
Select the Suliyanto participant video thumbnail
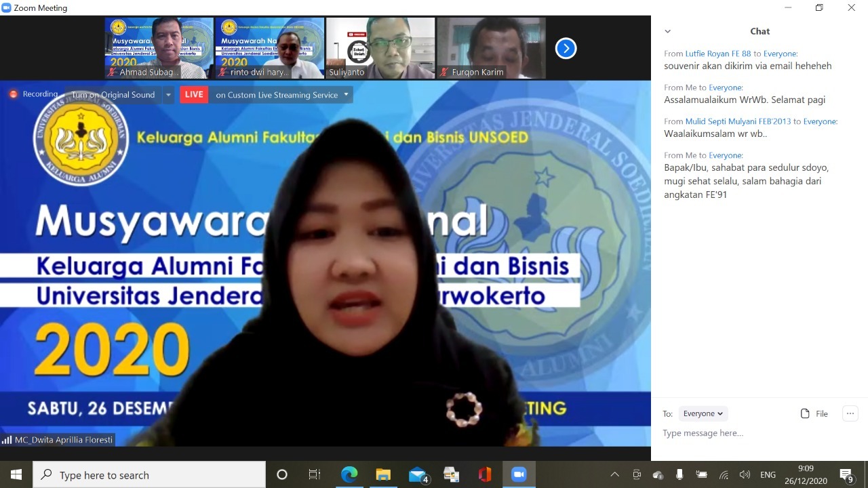click(380, 48)
